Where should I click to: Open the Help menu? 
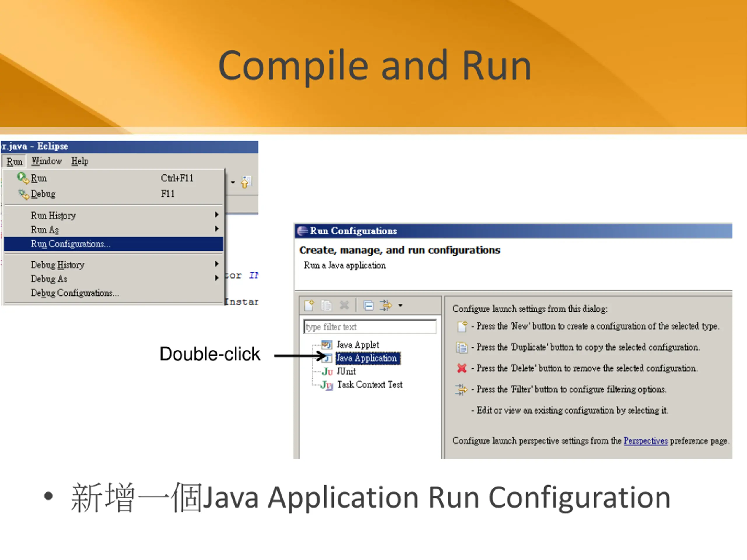(x=80, y=161)
